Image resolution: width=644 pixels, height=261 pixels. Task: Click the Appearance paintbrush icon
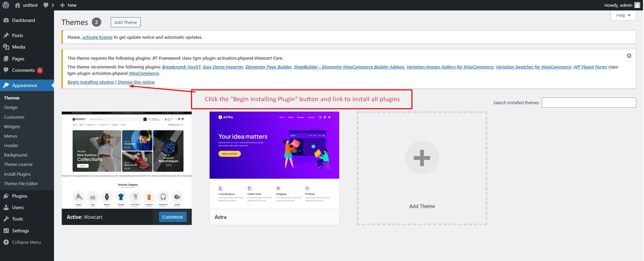(x=6, y=85)
